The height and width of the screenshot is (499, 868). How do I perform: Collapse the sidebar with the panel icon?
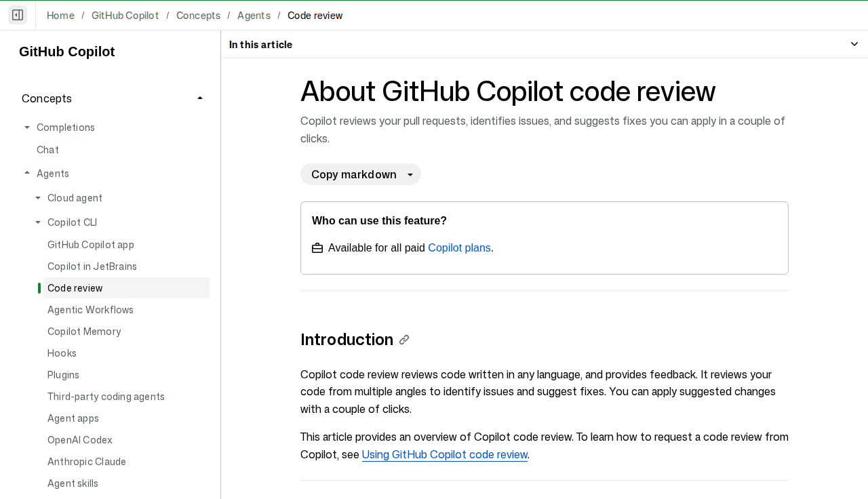coord(18,15)
